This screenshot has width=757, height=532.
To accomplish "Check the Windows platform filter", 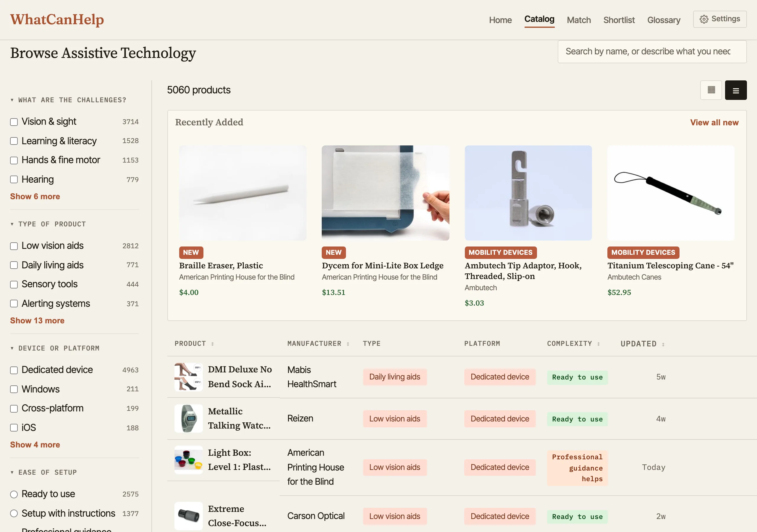I will [14, 389].
